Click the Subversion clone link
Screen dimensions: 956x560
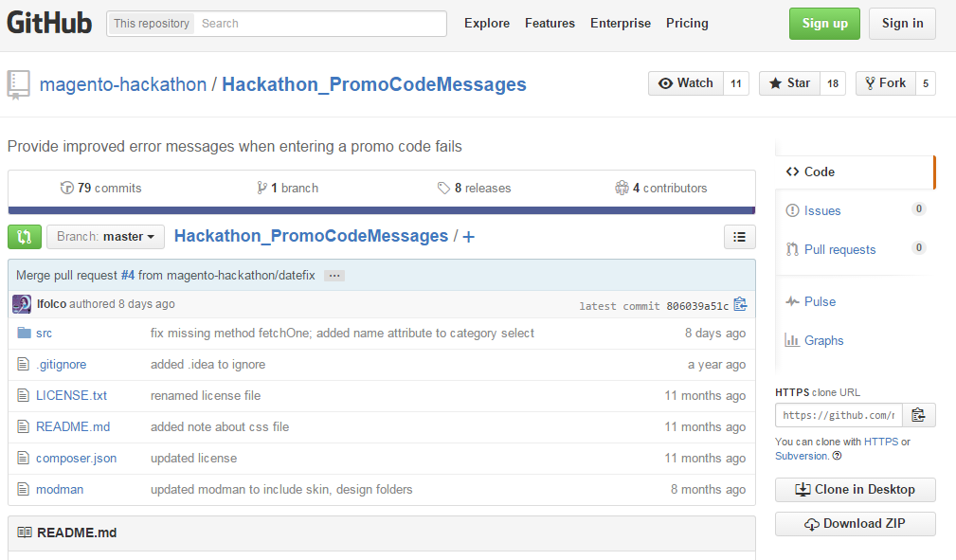point(802,456)
